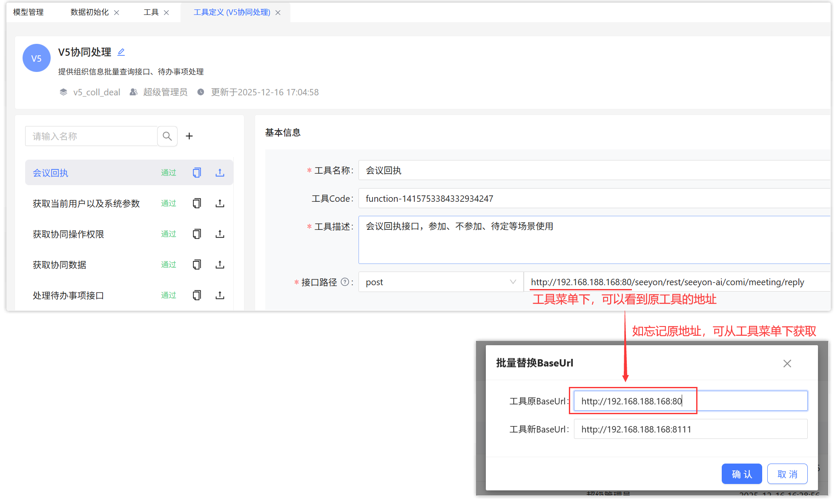Image resolution: width=835 pixels, height=504 pixels.
Task: Close the 工具 tab
Action: (x=166, y=13)
